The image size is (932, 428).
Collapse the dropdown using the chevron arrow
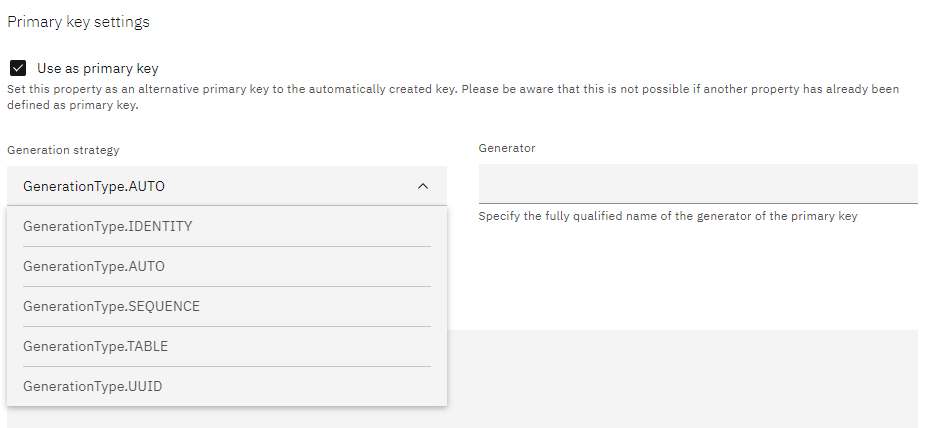(x=423, y=186)
